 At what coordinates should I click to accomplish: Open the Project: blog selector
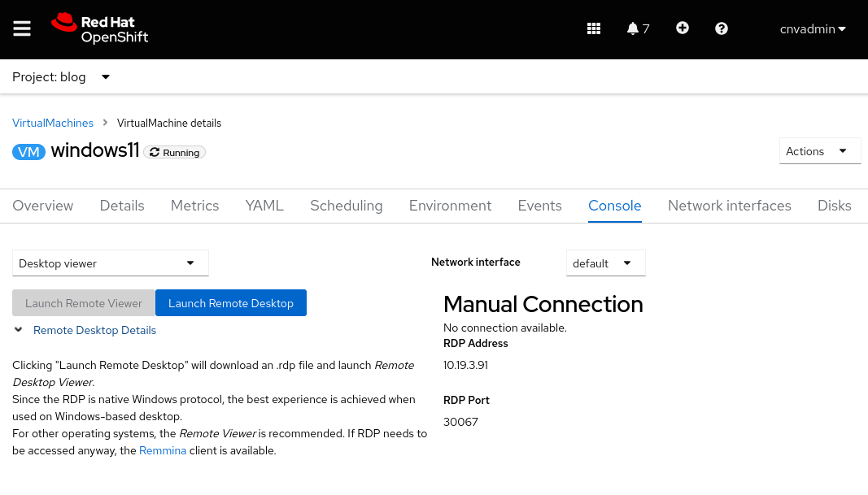[61, 77]
